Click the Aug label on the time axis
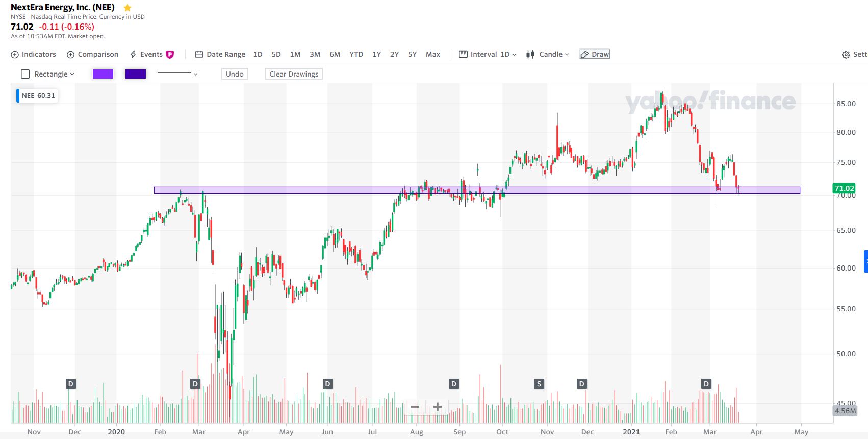The height and width of the screenshot is (439, 868). [417, 432]
